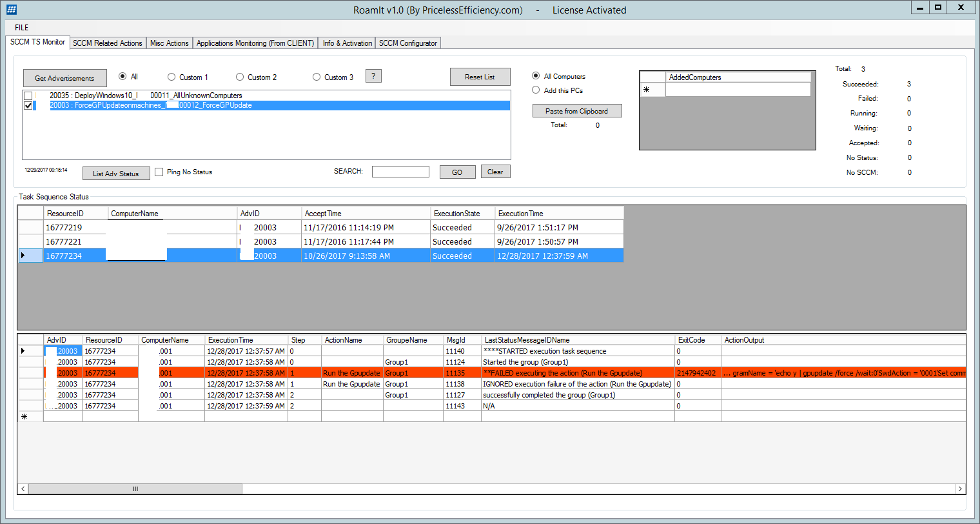Select the All Computers radio button
The height and width of the screenshot is (524, 980).
[x=536, y=76]
